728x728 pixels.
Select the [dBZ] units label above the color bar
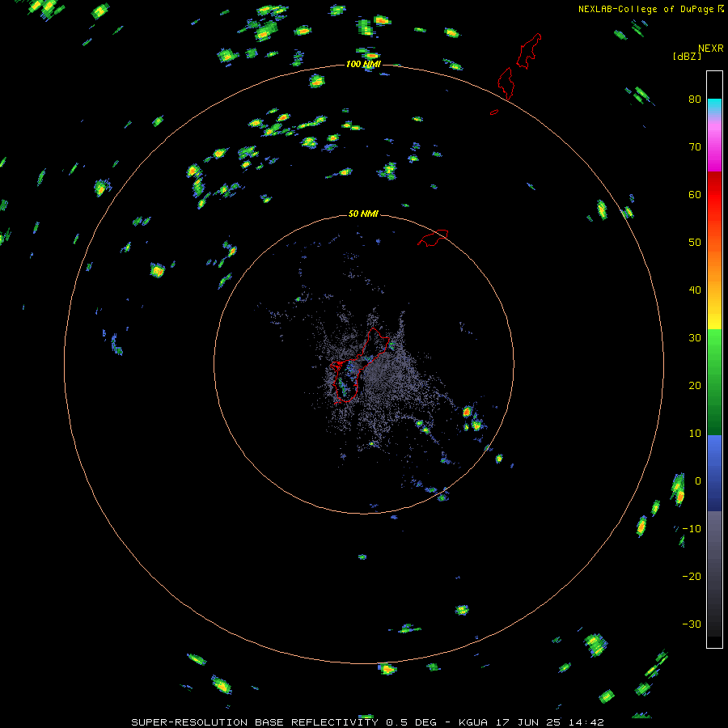click(687, 56)
